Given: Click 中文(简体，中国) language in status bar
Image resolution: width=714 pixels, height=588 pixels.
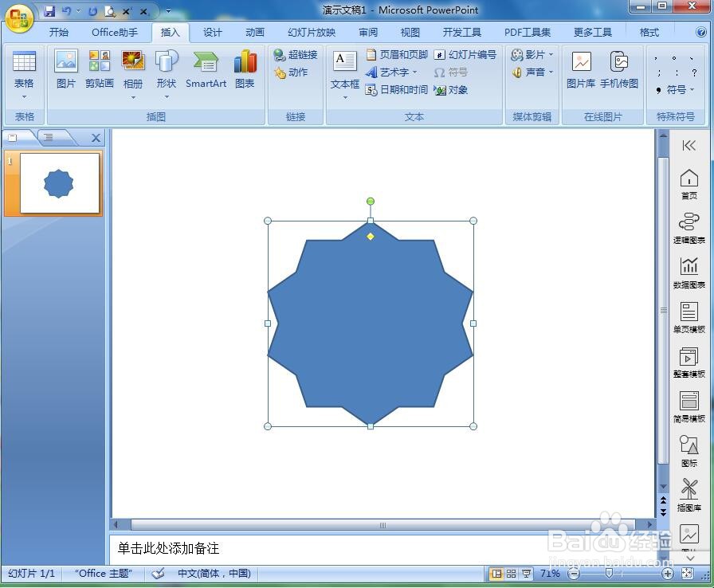Looking at the screenshot, I should coord(214,574).
